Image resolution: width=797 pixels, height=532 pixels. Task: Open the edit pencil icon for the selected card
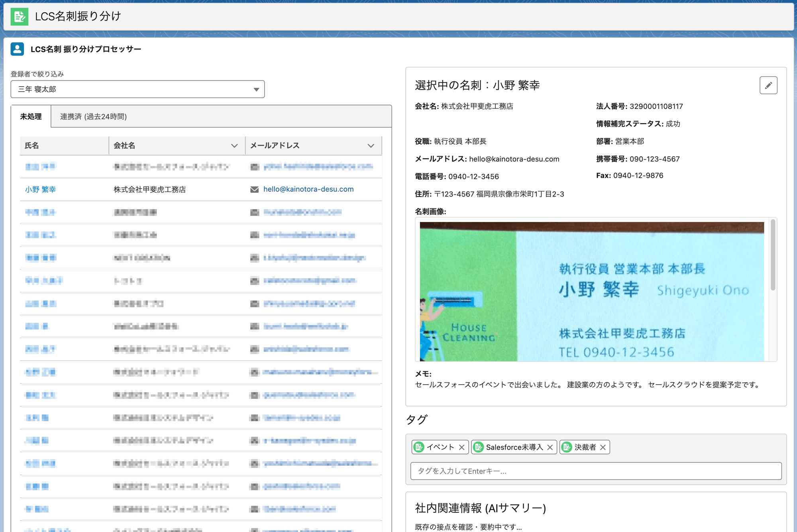click(x=769, y=85)
